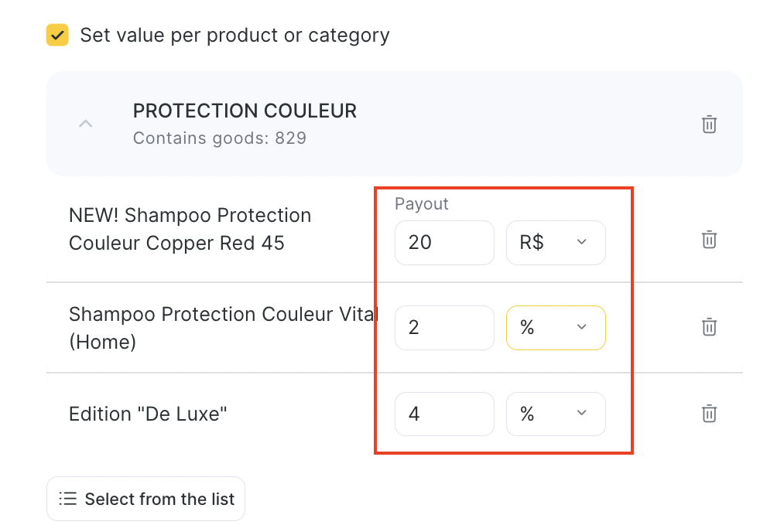Remove Shampoo Protection Couleur Vital (Home) row
Image resolution: width=777 pixels, height=532 pixels.
(709, 326)
